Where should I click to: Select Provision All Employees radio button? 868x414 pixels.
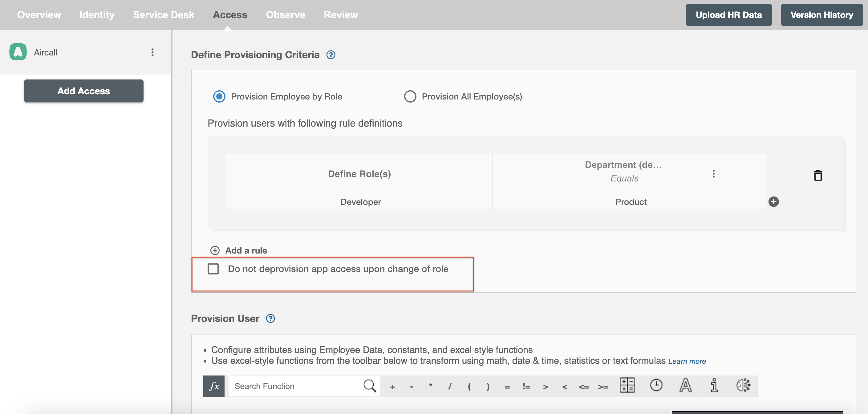pyautogui.click(x=410, y=96)
